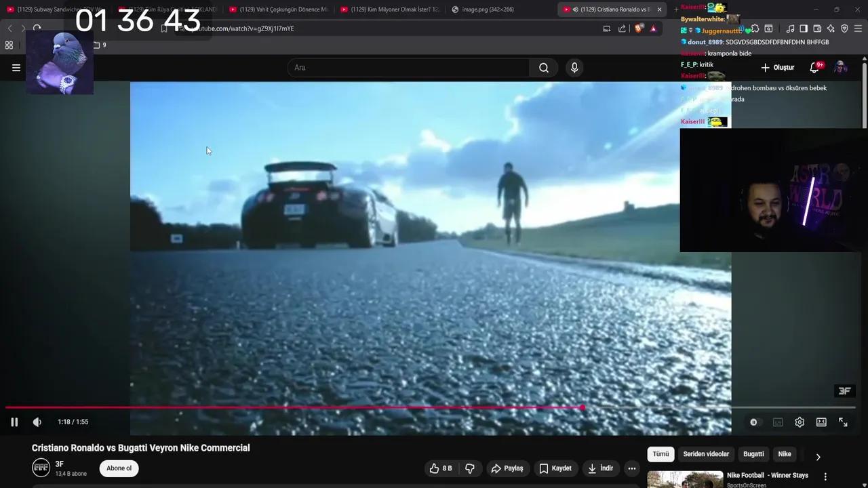Open the music note playlist icon
This screenshot has width=868, height=488.
click(790, 28)
